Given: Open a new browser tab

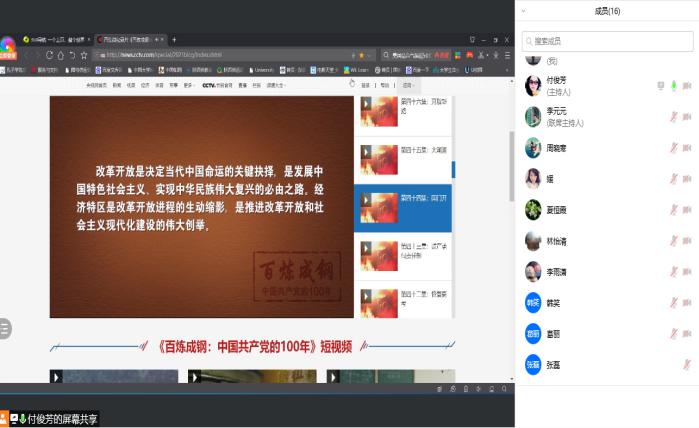Looking at the screenshot, I should [174, 39].
